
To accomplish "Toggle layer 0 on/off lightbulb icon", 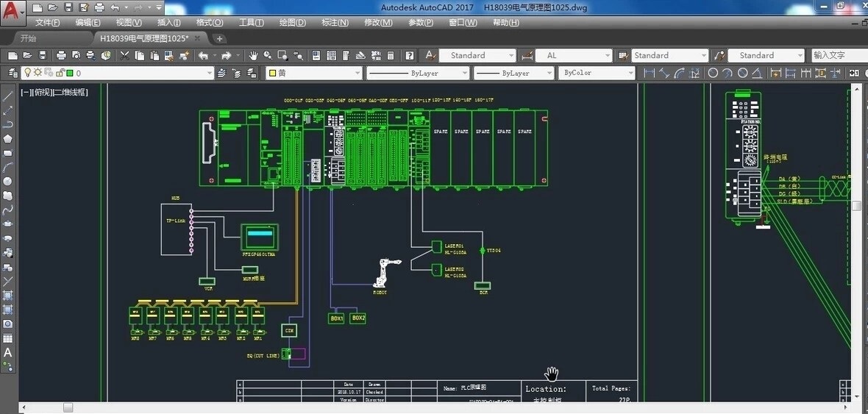I will (x=26, y=73).
